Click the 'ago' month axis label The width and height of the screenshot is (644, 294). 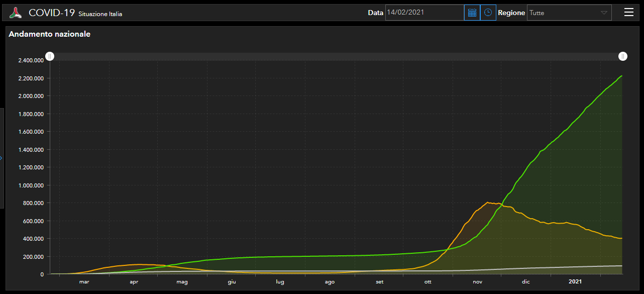click(330, 282)
